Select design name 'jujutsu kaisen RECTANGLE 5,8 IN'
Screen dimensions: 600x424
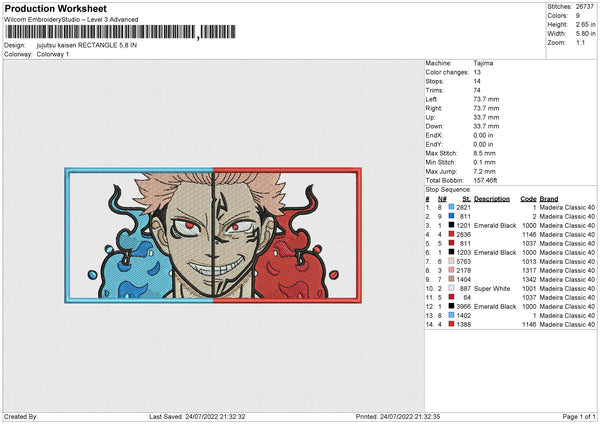click(87, 45)
